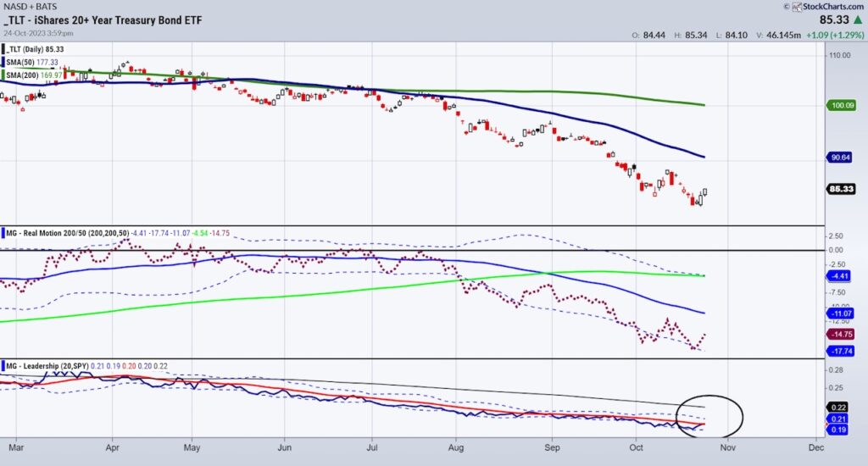Click the 'May' date axis label

pos(192,447)
